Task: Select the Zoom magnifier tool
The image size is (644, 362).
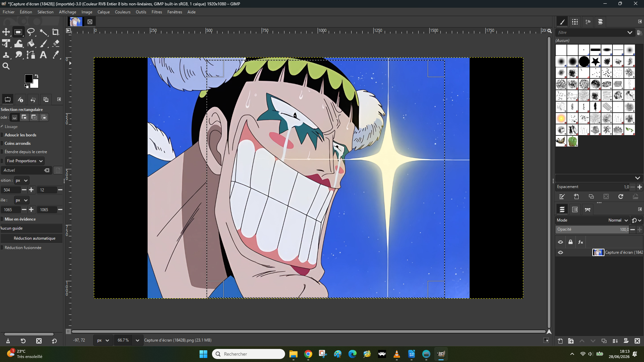Action: coord(6,66)
